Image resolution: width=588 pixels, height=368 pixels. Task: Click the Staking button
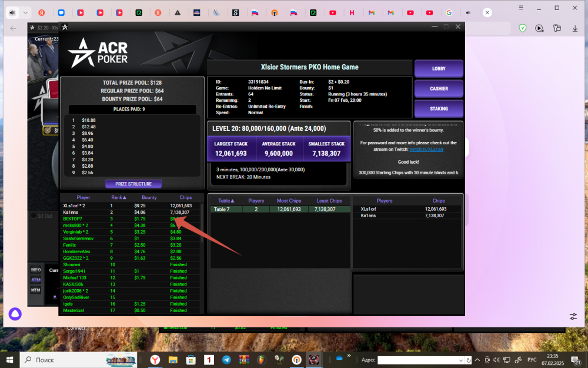(439, 109)
